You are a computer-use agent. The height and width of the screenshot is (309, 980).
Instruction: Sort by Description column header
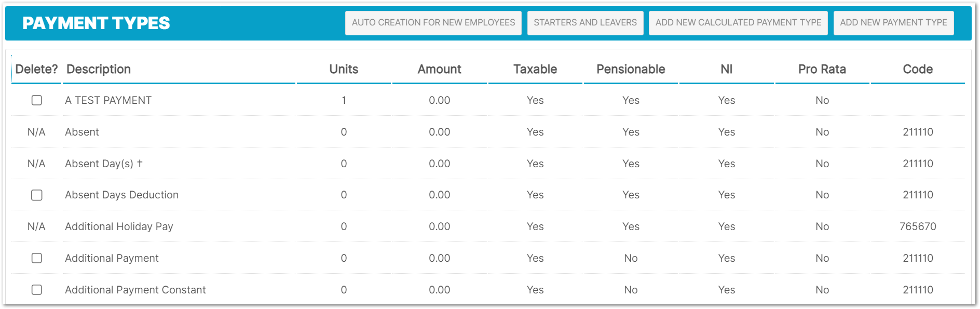tap(99, 69)
